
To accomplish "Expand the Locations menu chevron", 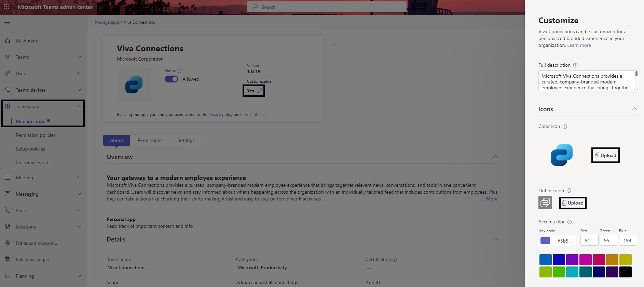I will pos(79,226).
